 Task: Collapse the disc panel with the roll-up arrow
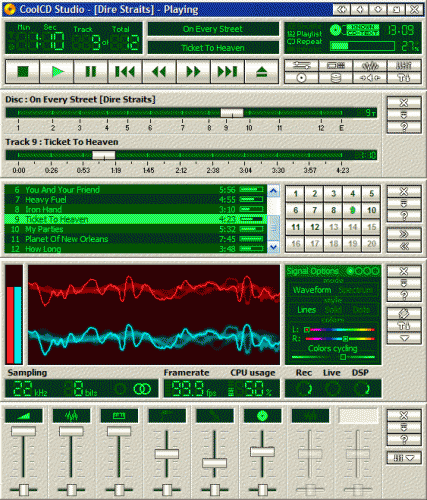404,115
